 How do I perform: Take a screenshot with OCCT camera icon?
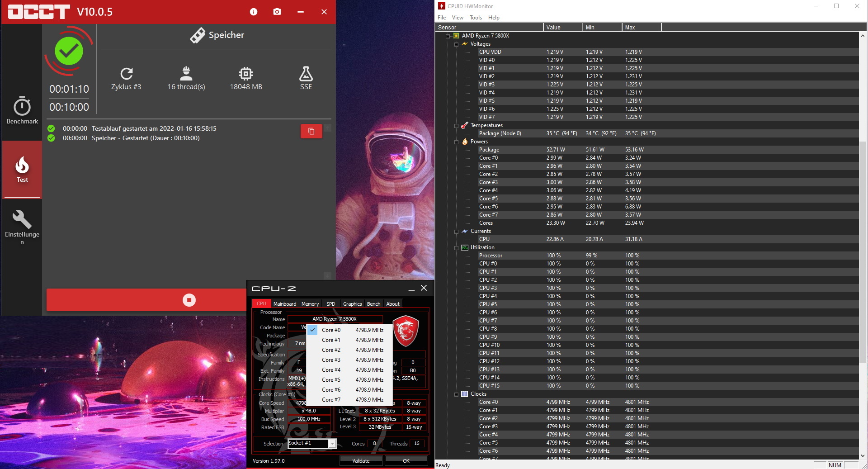coord(277,12)
